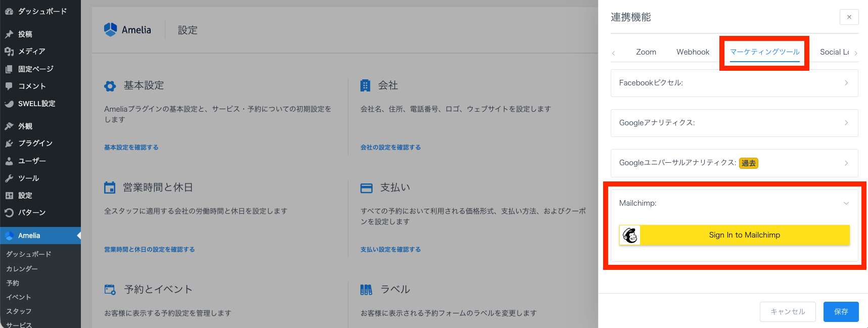868x328 pixels.
Task: Open プラグイン in WordPress sidebar
Action: coord(35,144)
